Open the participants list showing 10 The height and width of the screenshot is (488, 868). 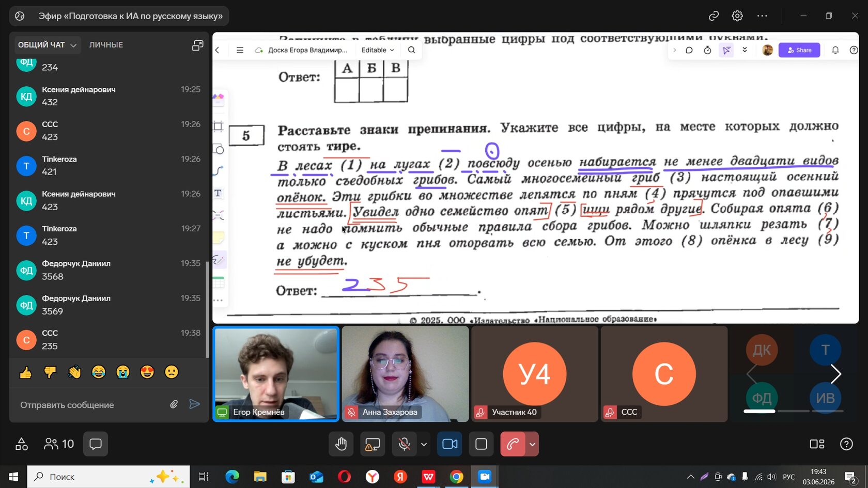[59, 444]
